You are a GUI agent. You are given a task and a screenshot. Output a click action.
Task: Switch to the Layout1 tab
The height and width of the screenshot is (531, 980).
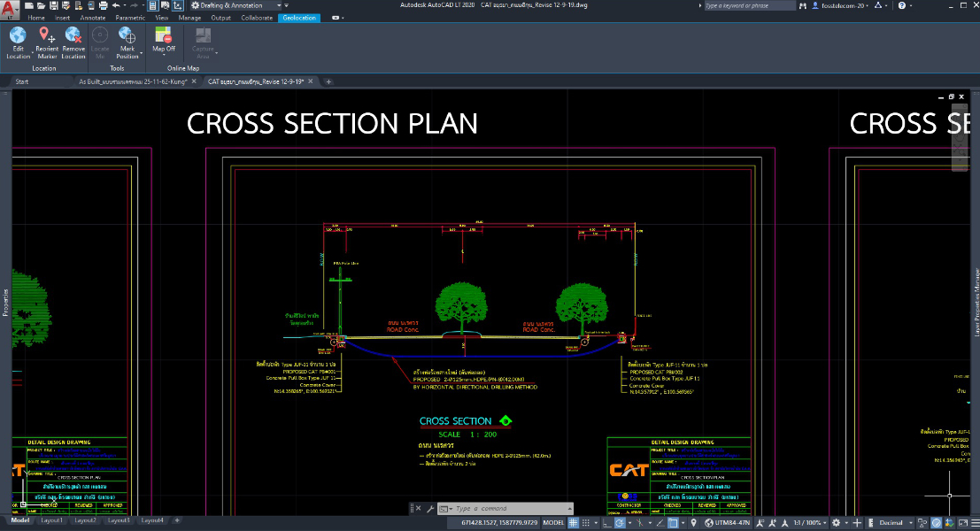52,520
